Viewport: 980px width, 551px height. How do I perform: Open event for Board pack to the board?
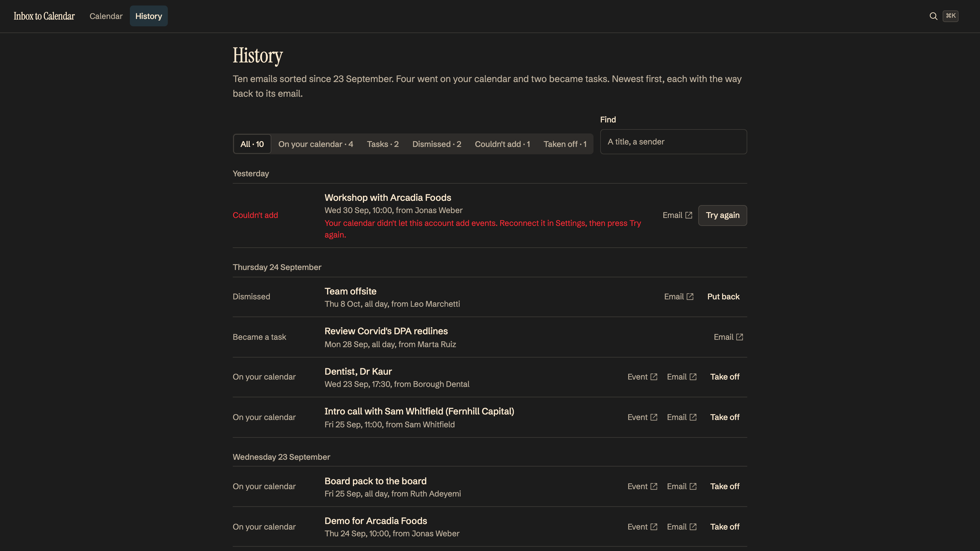642,486
